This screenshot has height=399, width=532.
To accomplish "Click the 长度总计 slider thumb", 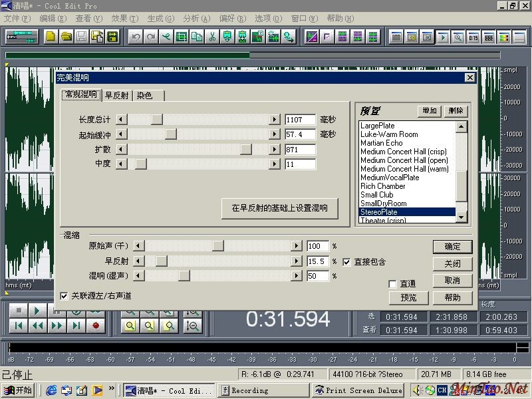I will point(157,120).
